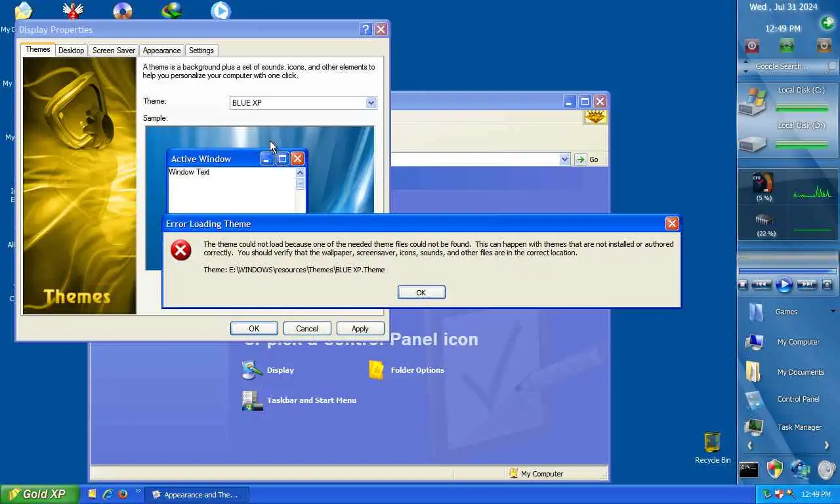Open the media player desktop icon at the top
The image size is (840, 504).
[x=220, y=11]
